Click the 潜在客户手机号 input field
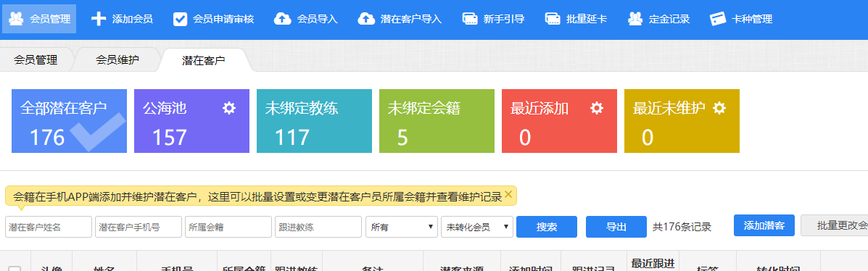868x271 pixels. 139,227
